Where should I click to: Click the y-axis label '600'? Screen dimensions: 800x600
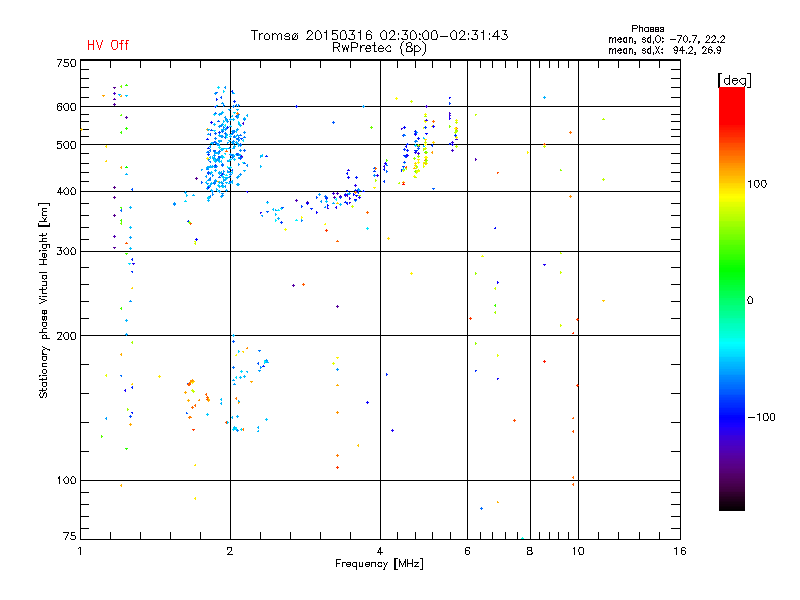[x=66, y=107]
